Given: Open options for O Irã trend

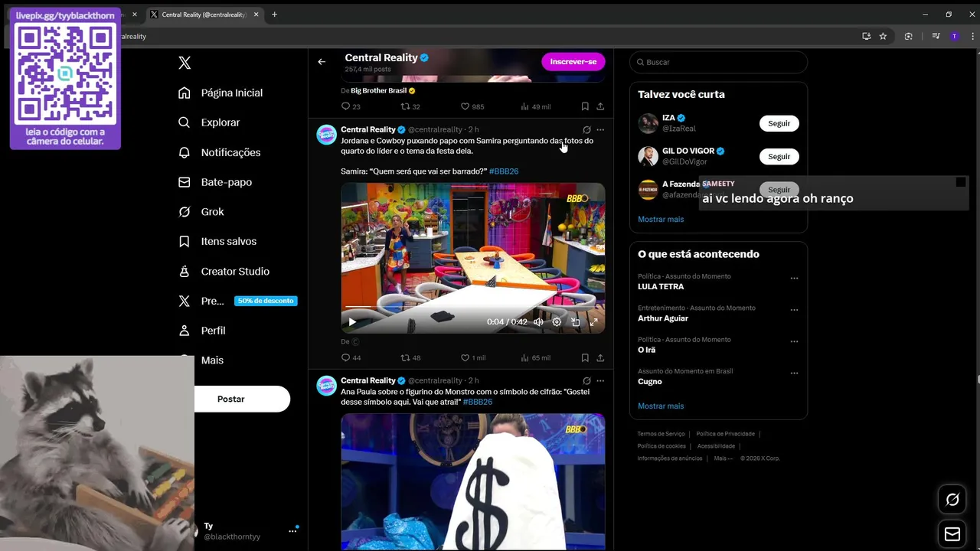Looking at the screenshot, I should pyautogui.click(x=794, y=341).
